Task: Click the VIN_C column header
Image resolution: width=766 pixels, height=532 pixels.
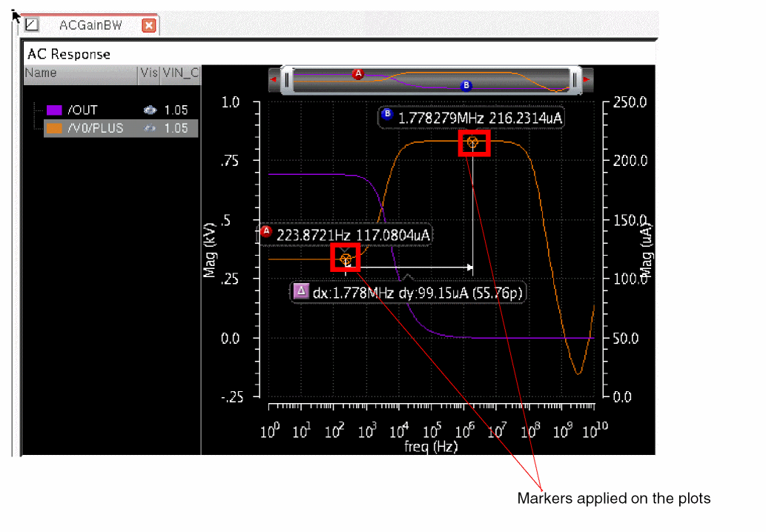Action: 180,73
